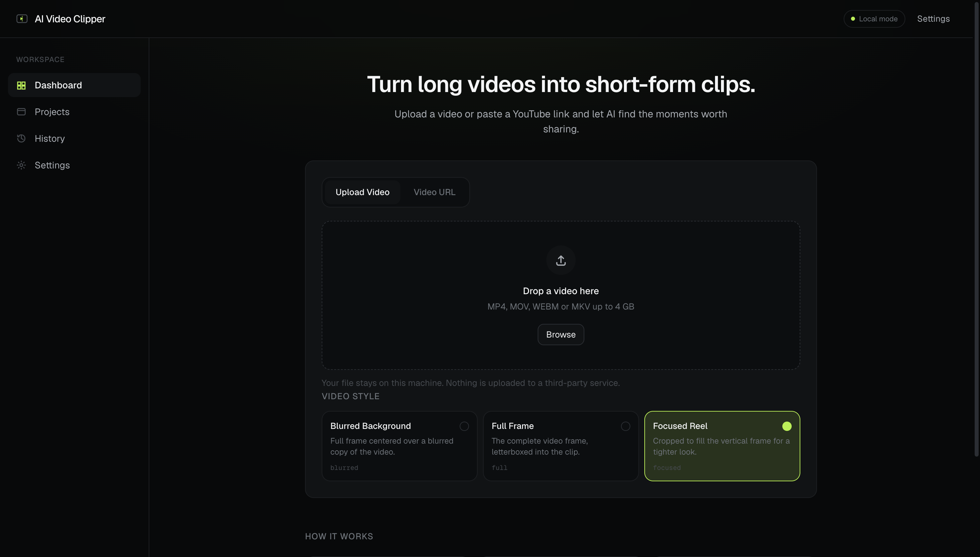Click the History clock icon in sidebar

tap(21, 138)
